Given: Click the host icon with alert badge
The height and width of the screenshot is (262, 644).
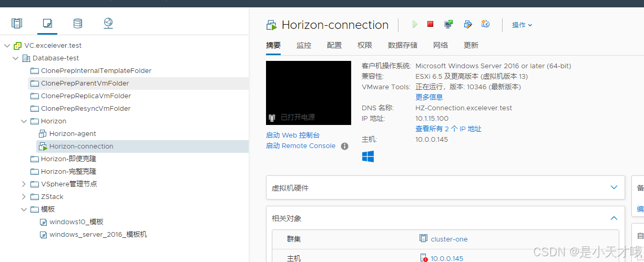Looking at the screenshot, I should click(x=424, y=258).
